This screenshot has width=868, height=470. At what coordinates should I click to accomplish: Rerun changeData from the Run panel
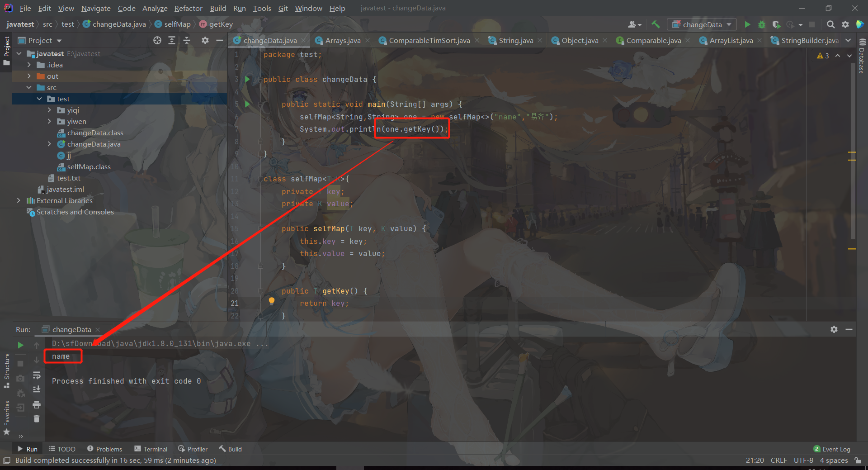(20, 345)
